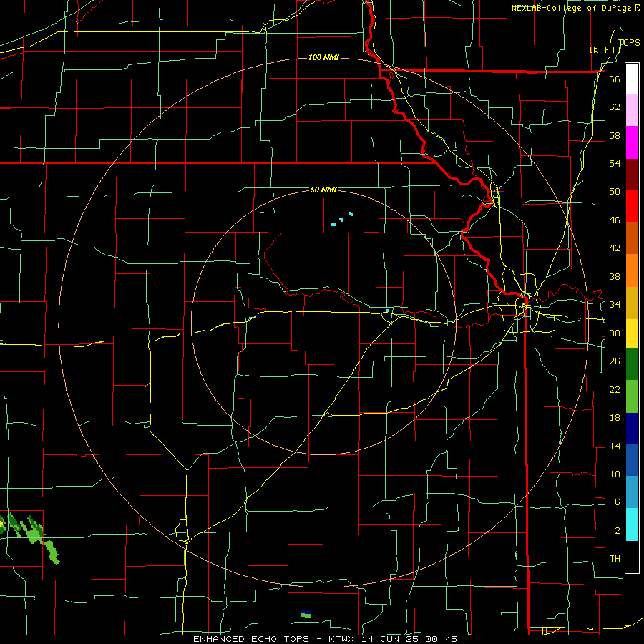Pick the orange 38 kft legend color block
This screenshot has width=644, height=644.
(632, 270)
